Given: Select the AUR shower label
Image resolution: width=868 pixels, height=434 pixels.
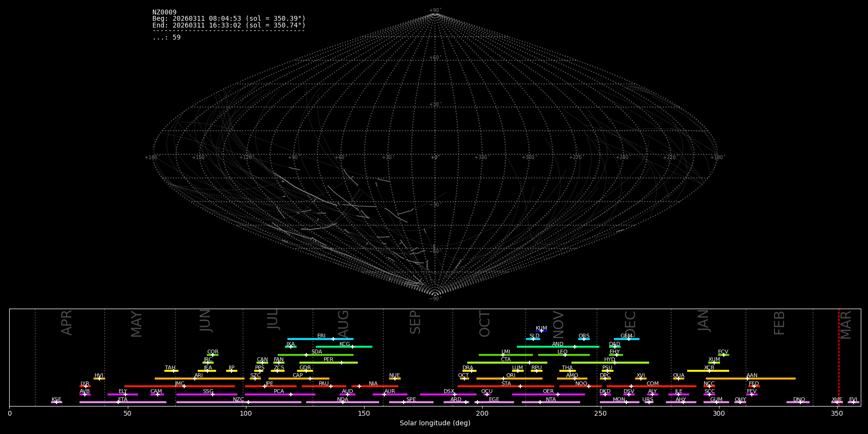Looking at the screenshot, I should pos(390,392).
